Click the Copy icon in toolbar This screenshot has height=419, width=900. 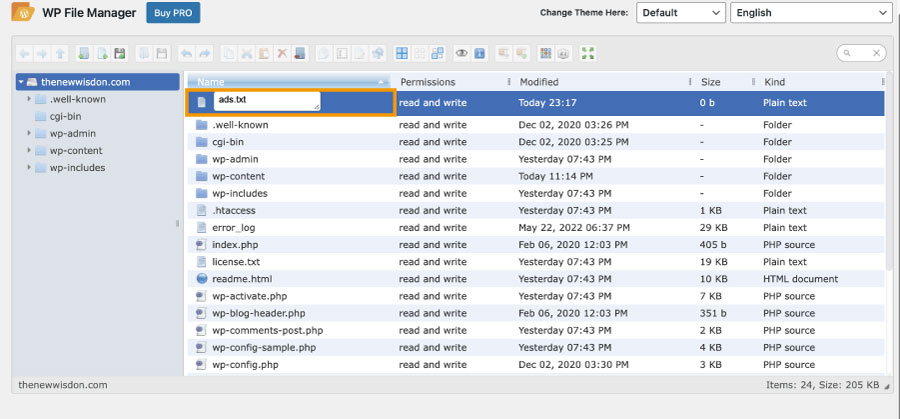(228, 53)
